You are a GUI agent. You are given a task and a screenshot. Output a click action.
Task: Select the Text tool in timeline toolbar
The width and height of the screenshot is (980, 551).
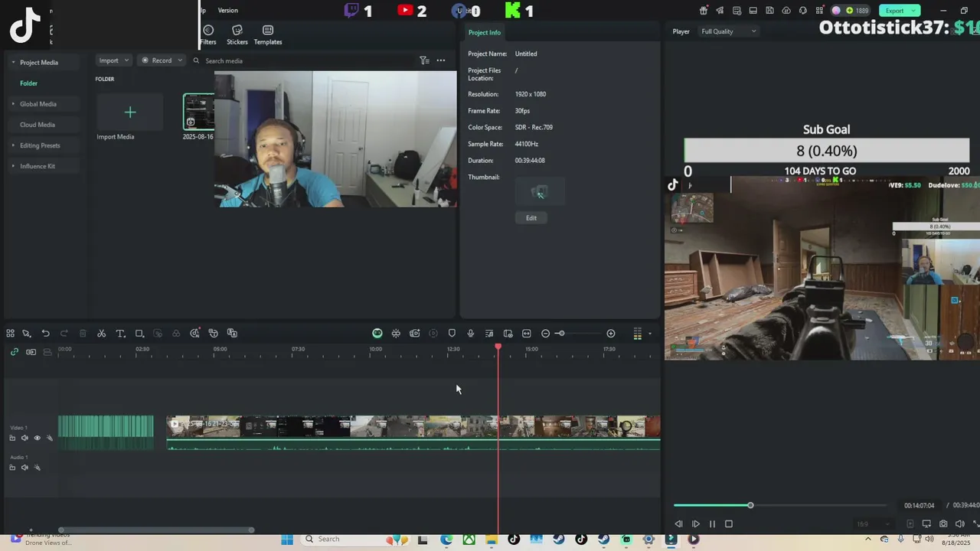click(120, 334)
